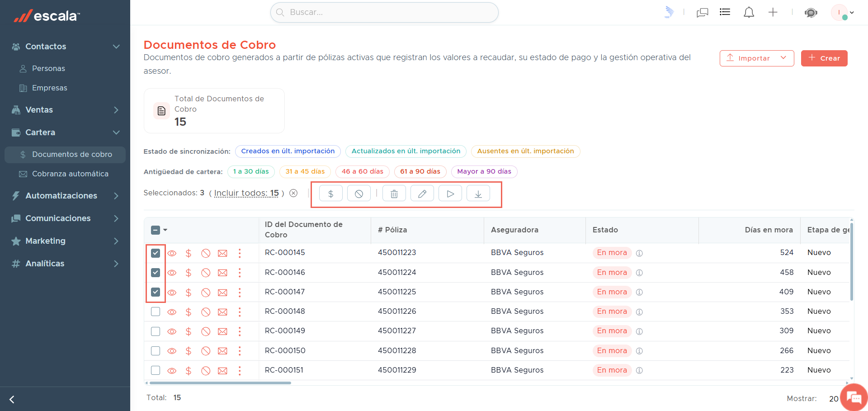This screenshot has width=868, height=411.
Task: Uncheck the RC-000146 row checkbox
Action: click(156, 273)
